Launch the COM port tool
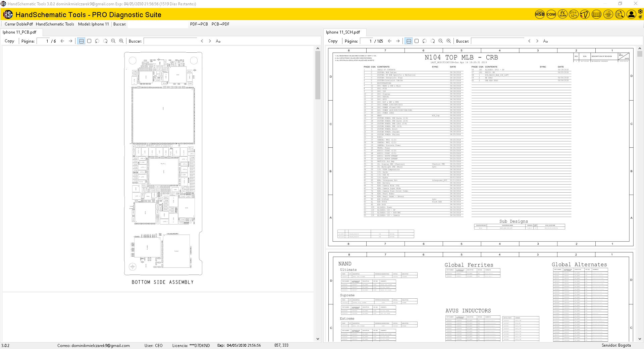 coord(551,14)
